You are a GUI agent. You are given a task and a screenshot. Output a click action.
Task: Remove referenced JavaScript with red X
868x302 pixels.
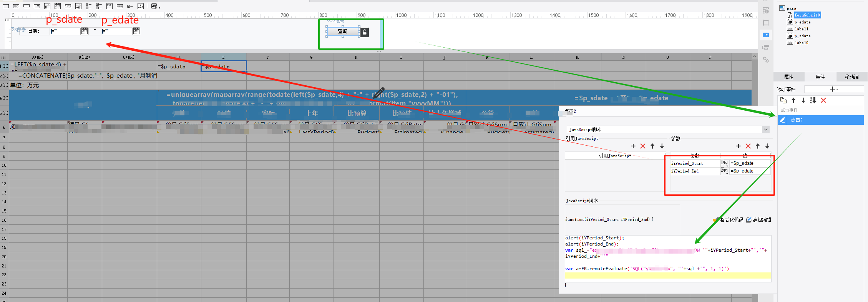tap(643, 146)
